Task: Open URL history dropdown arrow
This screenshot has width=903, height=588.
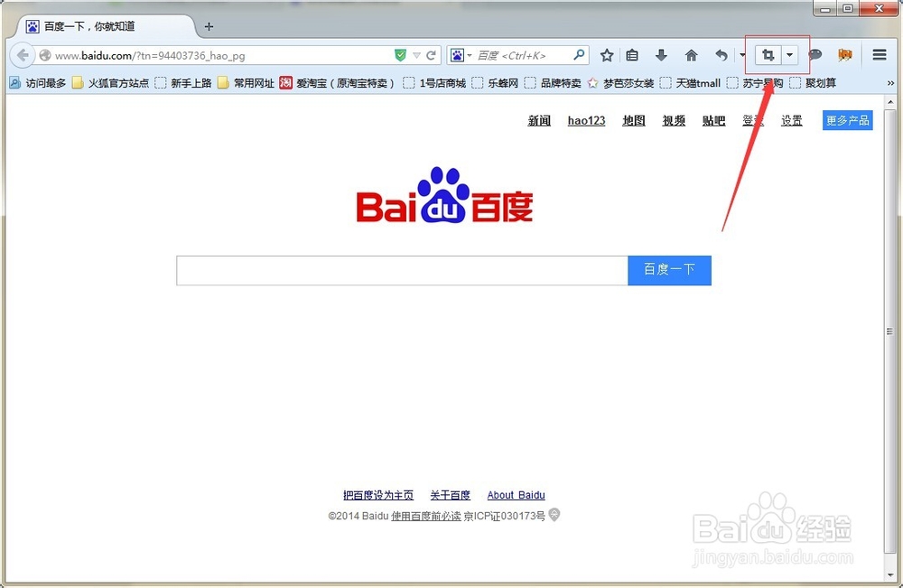Action: click(x=416, y=55)
